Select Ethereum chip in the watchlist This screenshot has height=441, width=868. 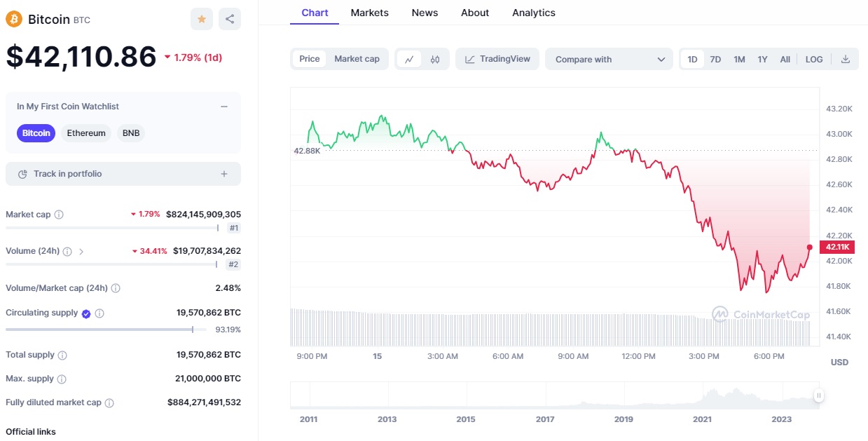click(86, 133)
